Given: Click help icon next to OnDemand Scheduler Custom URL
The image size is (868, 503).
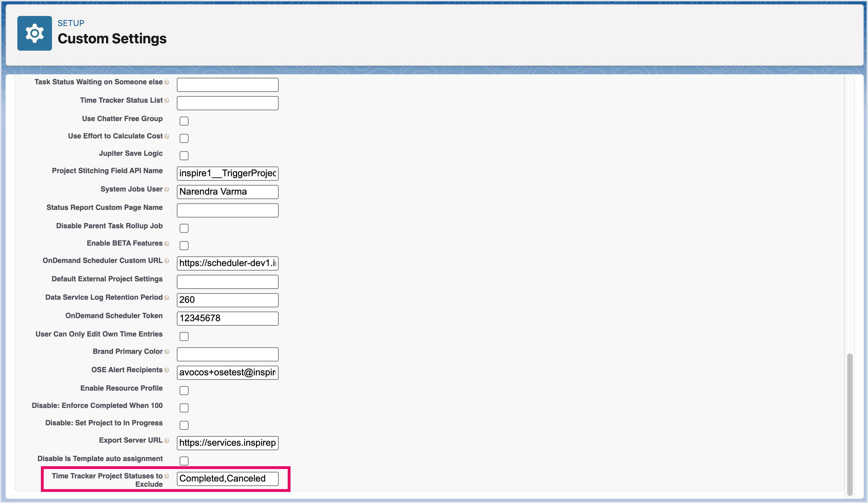Looking at the screenshot, I should coord(167,261).
